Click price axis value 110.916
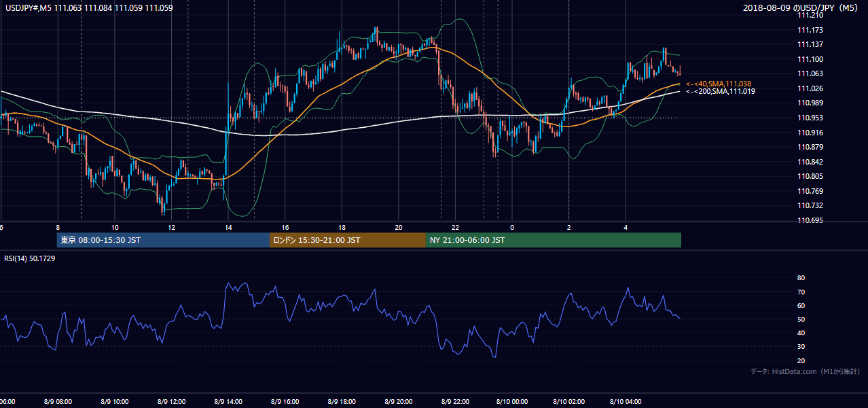 click(810, 133)
